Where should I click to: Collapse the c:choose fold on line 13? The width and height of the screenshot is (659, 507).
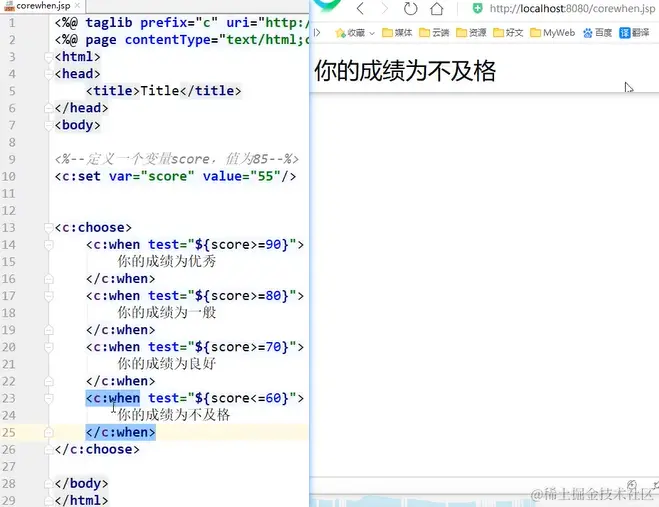point(48,227)
